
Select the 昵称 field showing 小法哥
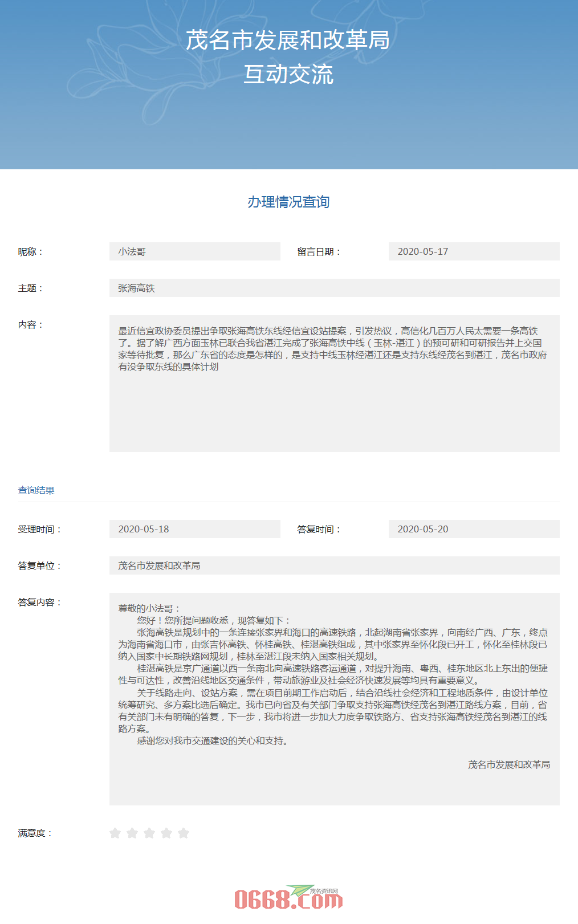[x=194, y=251]
